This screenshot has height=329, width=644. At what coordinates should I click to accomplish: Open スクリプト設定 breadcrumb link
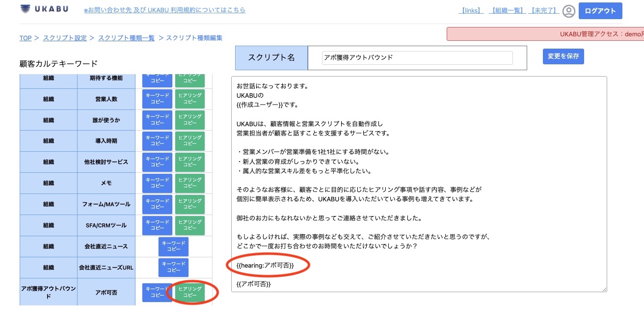point(65,38)
